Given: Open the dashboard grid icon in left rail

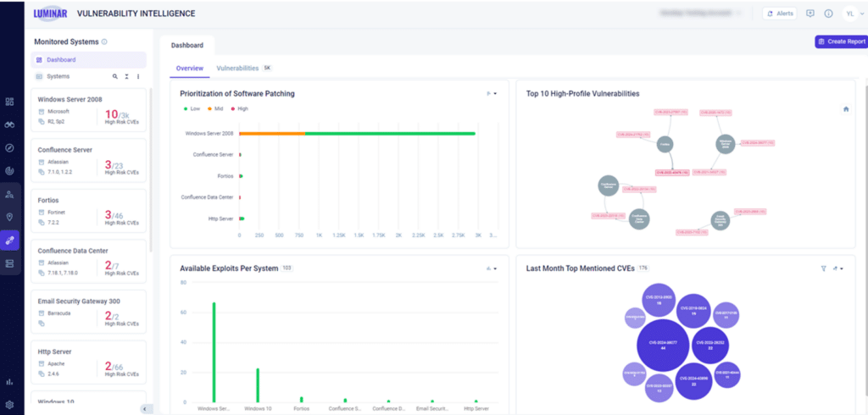Looking at the screenshot, I should click(9, 102).
